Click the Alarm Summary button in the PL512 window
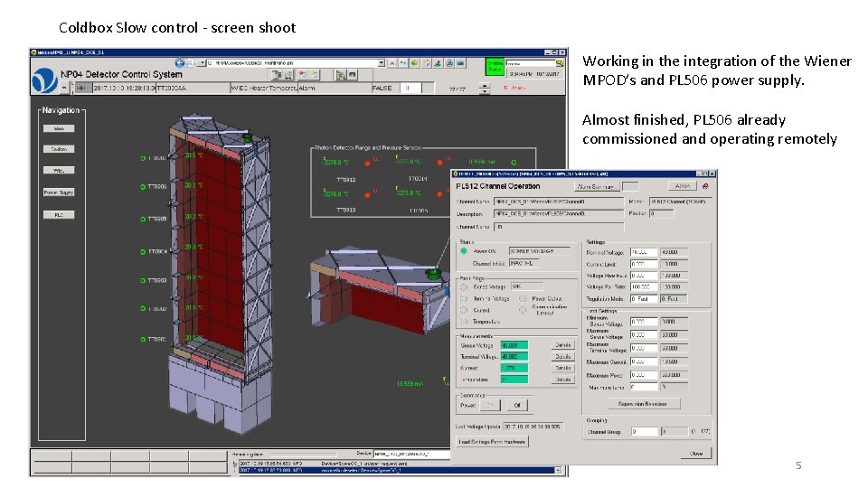The image size is (868, 488). (x=596, y=186)
